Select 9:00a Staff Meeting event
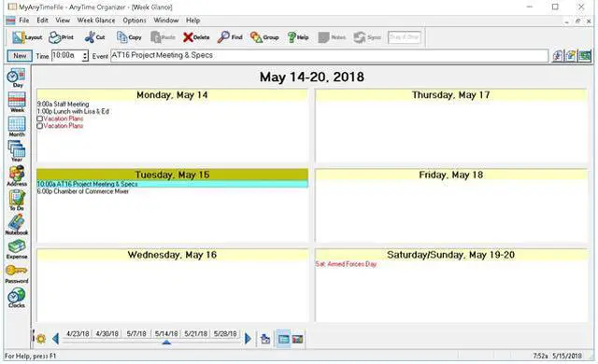The height and width of the screenshot is (364, 598). point(63,105)
